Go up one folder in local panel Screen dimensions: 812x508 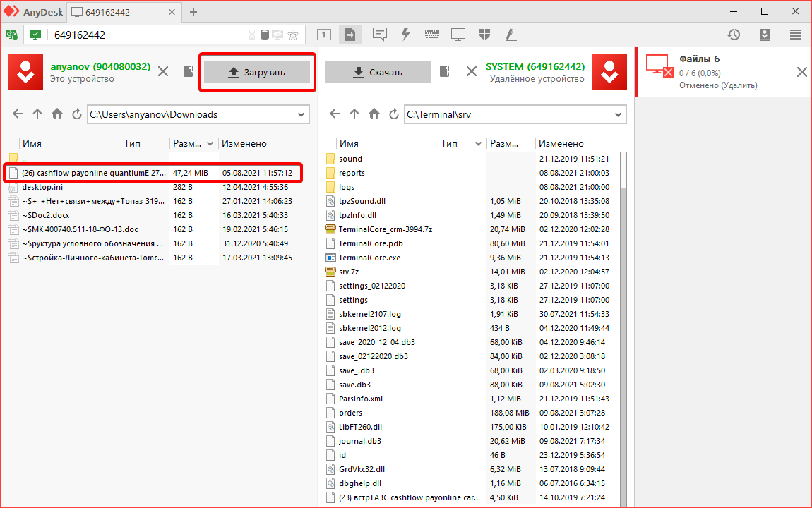[x=37, y=114]
